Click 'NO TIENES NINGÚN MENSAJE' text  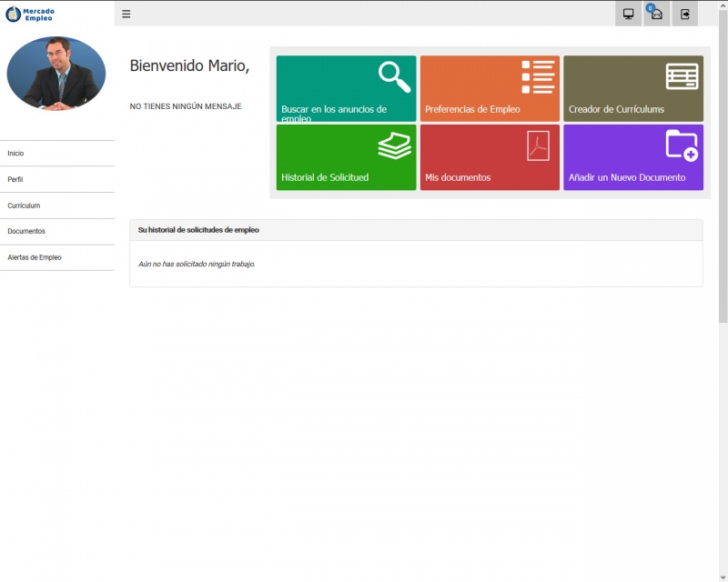[186, 106]
